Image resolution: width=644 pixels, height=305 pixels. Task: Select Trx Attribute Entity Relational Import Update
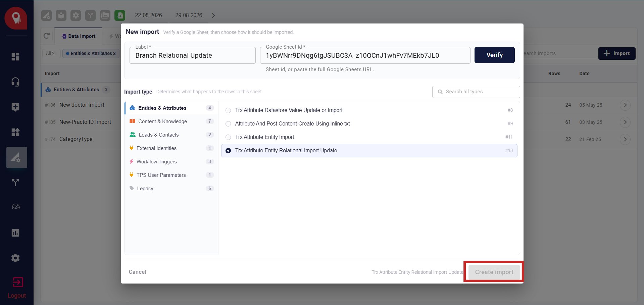click(369, 151)
